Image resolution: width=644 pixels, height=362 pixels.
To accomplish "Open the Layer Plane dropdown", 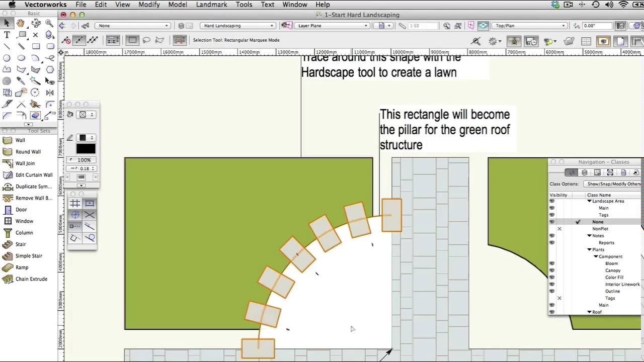I will coord(332,26).
